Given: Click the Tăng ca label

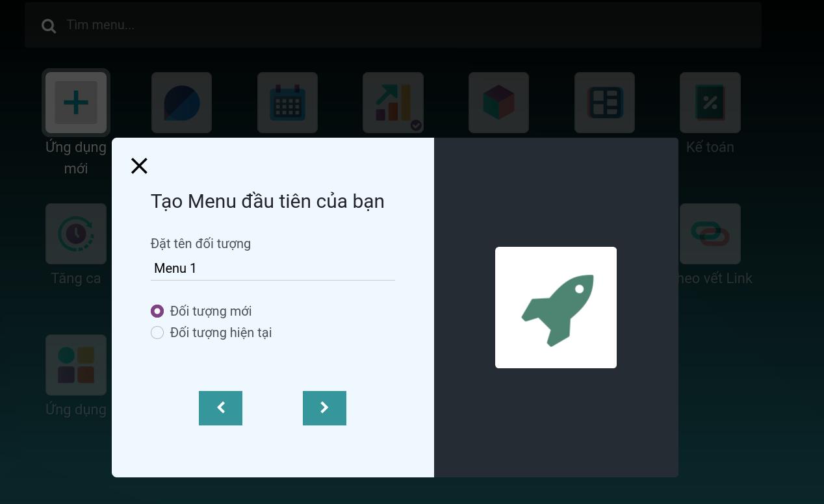Looking at the screenshot, I should 76,279.
